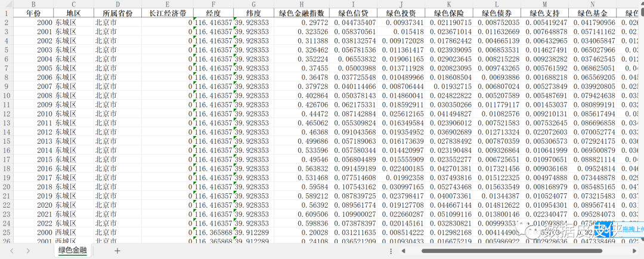Click the three-dot handle beside the scrollbar

point(391,251)
